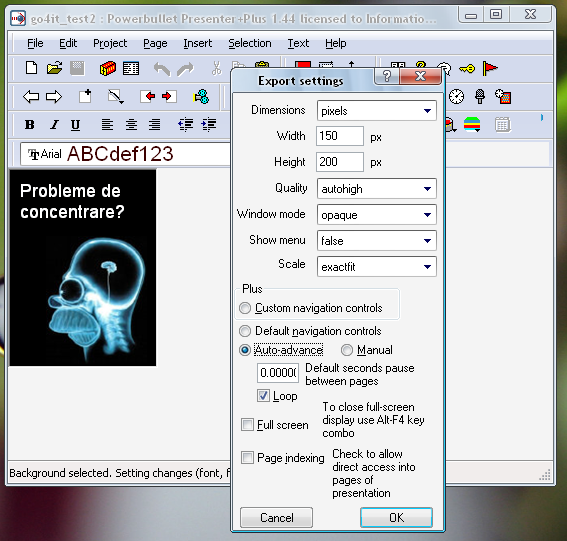The width and height of the screenshot is (567, 541).
Task: Click the color stripes icon
Action: tap(472, 125)
